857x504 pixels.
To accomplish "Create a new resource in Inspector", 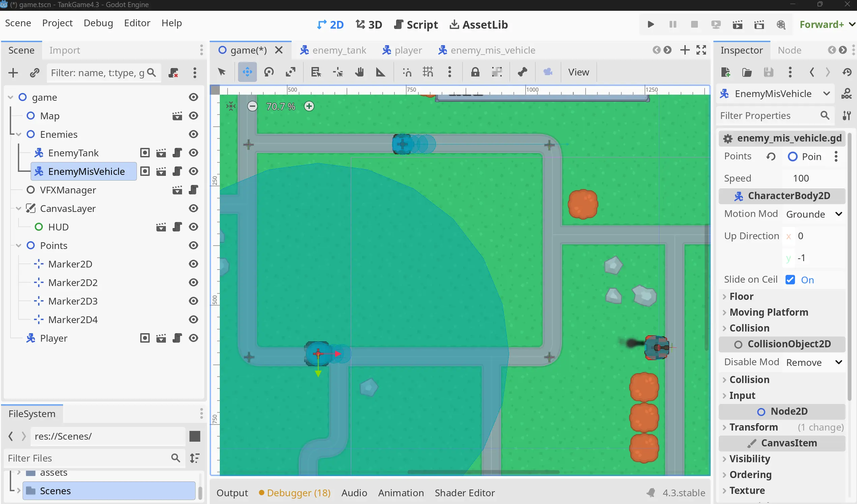I will point(726,72).
